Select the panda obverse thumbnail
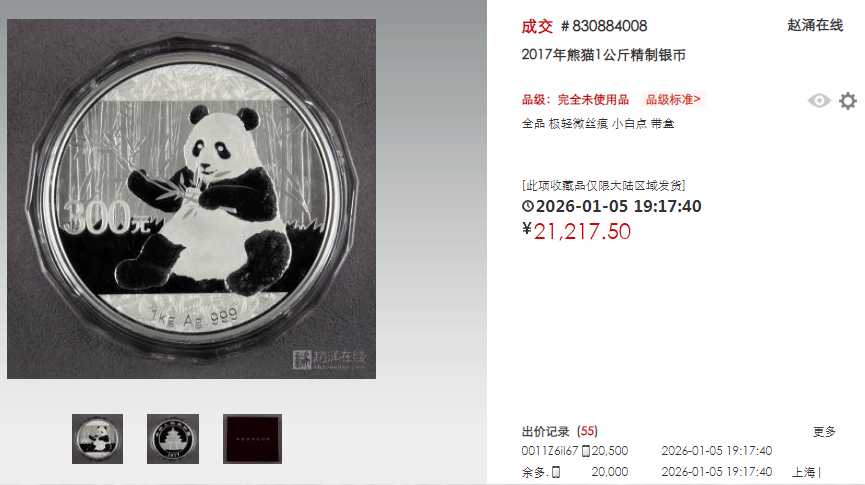The image size is (865, 485). (x=98, y=439)
